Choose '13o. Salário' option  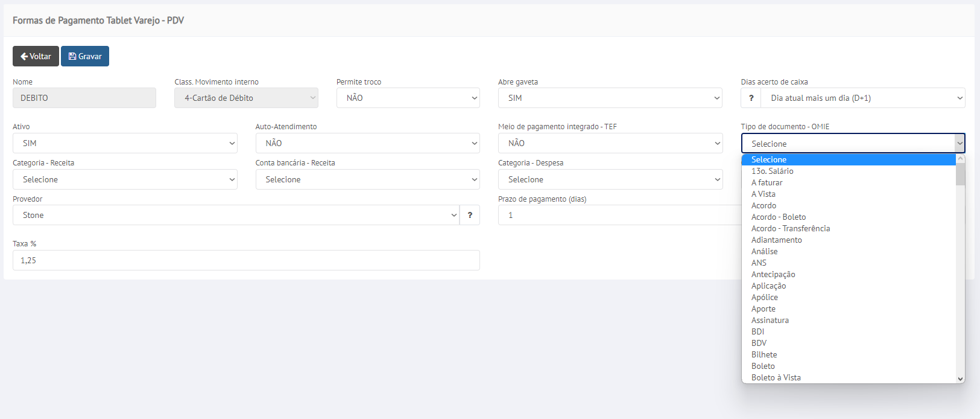[772, 171]
